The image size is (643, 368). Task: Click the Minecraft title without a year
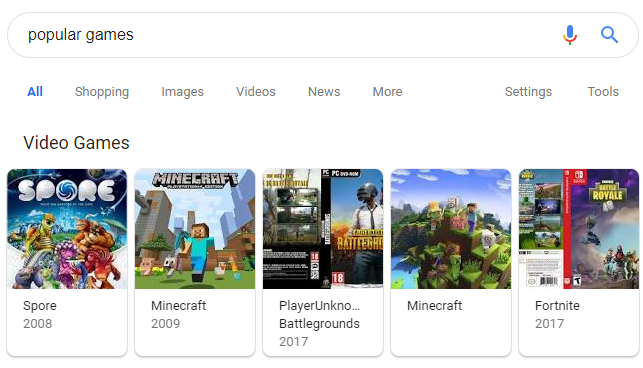click(x=434, y=306)
